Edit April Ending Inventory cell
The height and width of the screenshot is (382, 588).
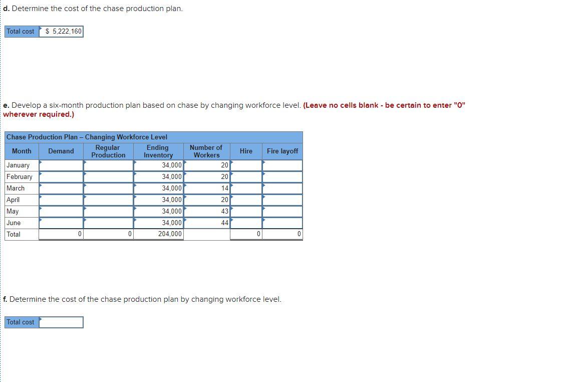pos(158,200)
